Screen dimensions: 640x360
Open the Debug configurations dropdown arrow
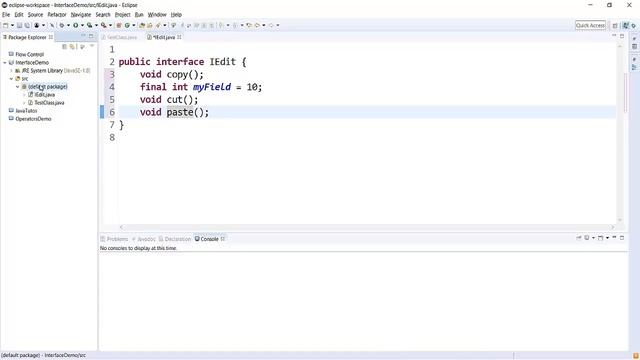pos(68,25)
